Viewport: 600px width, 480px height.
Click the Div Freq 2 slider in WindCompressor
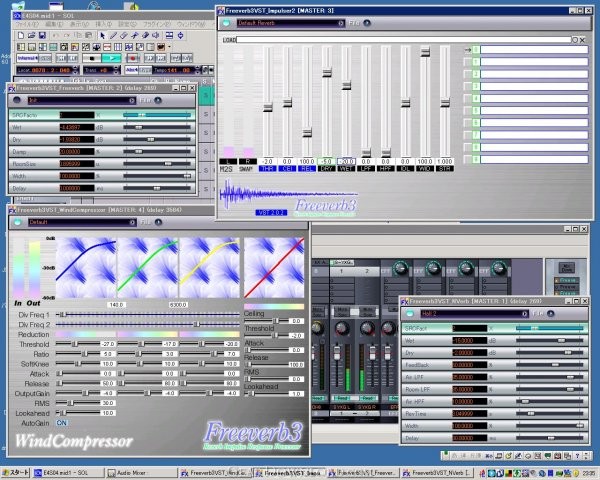point(148,325)
